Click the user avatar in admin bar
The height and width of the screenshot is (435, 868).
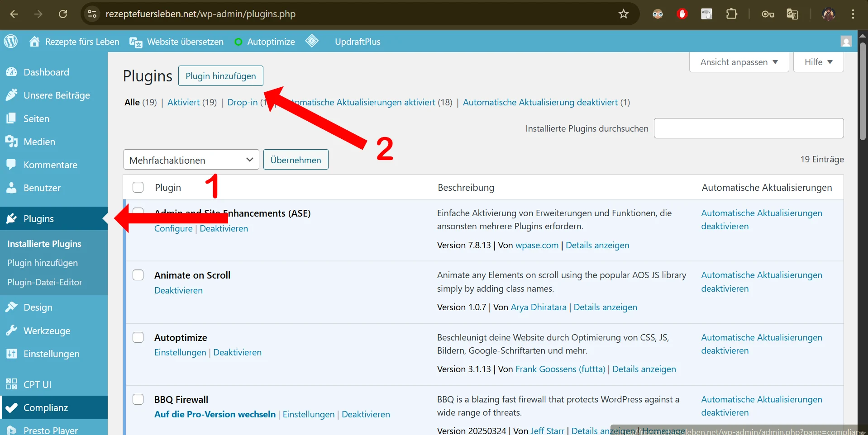846,42
